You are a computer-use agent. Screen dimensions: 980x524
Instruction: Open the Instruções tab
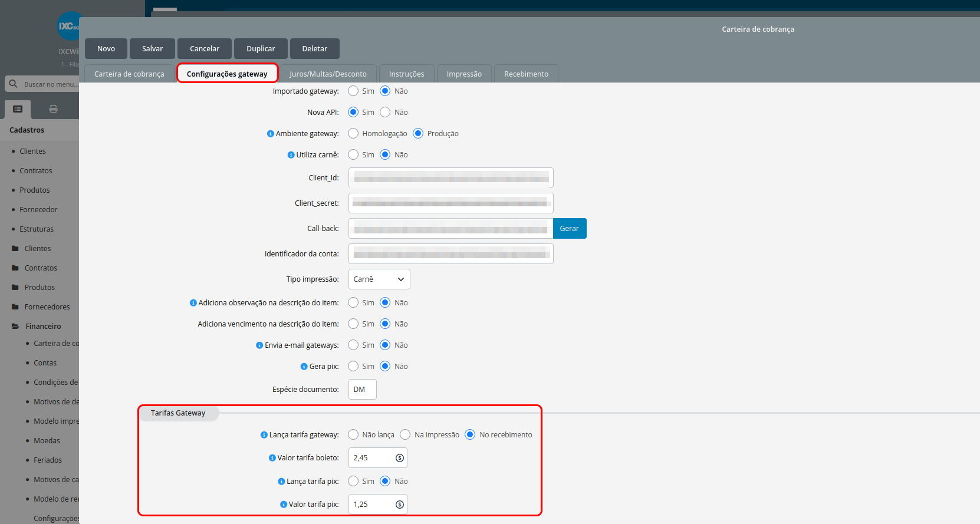pos(406,74)
